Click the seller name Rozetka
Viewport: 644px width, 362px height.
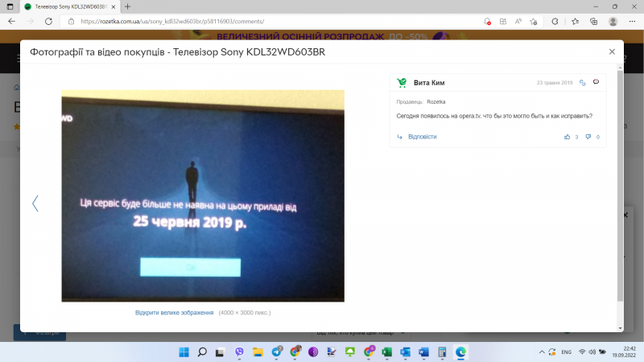click(x=436, y=102)
